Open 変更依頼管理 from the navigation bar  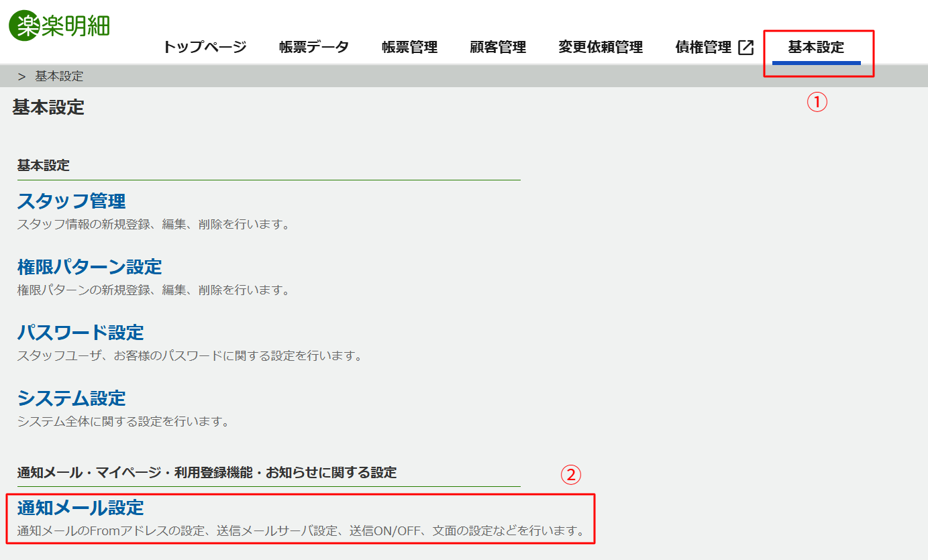(x=601, y=47)
